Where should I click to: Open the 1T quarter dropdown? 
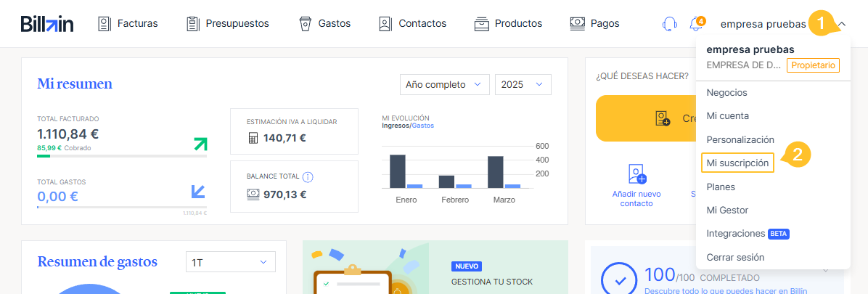click(230, 262)
